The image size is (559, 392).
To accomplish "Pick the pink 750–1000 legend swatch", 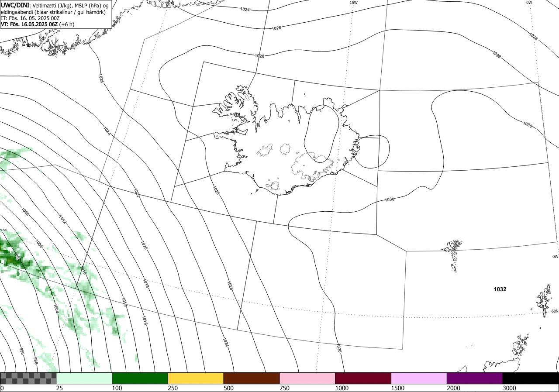I will click(307, 378).
